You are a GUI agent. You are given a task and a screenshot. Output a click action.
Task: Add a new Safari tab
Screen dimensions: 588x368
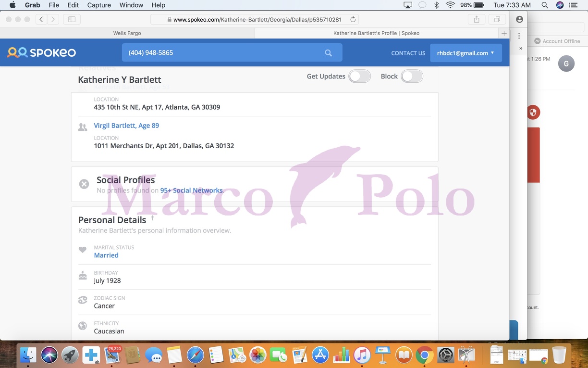pos(503,33)
